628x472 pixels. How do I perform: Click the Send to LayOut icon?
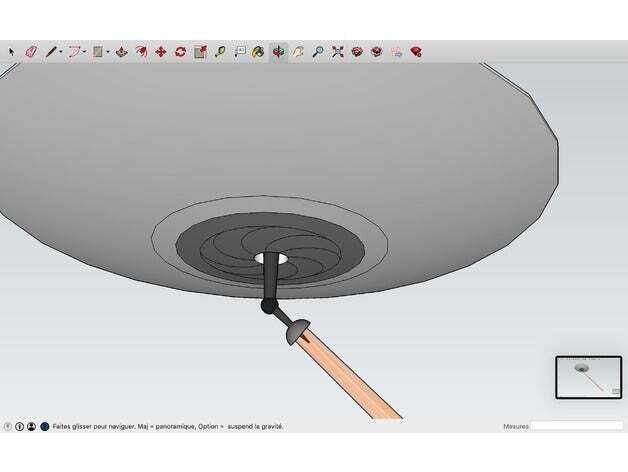396,52
